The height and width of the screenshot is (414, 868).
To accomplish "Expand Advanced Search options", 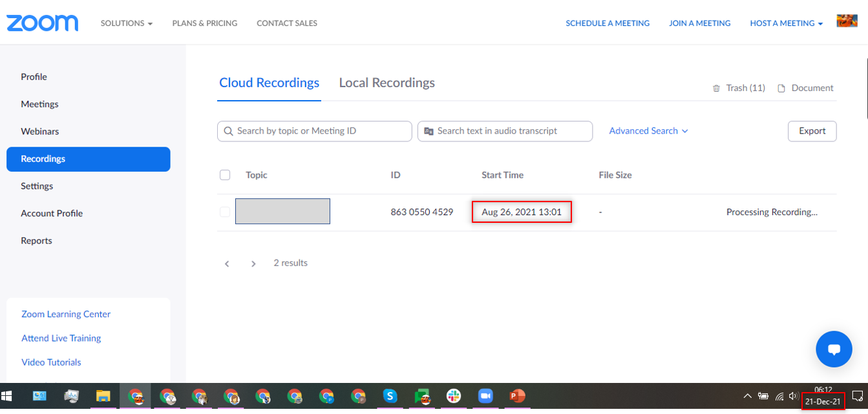I will pyautogui.click(x=648, y=131).
